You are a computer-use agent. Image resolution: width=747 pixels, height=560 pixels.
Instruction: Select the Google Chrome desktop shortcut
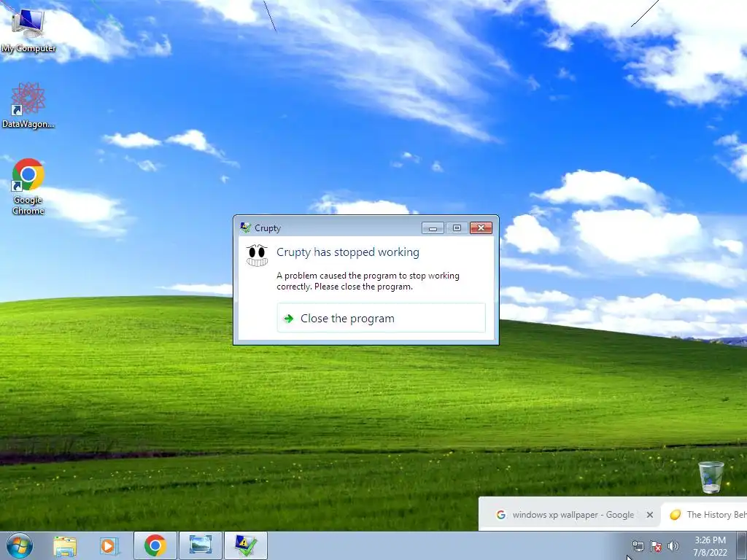[28, 187]
